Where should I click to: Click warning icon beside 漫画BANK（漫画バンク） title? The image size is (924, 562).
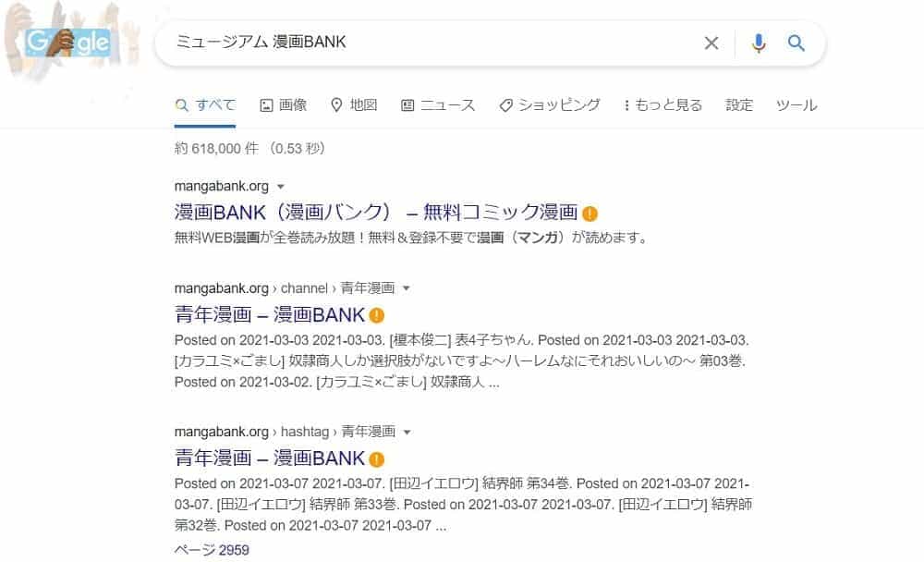590,214
